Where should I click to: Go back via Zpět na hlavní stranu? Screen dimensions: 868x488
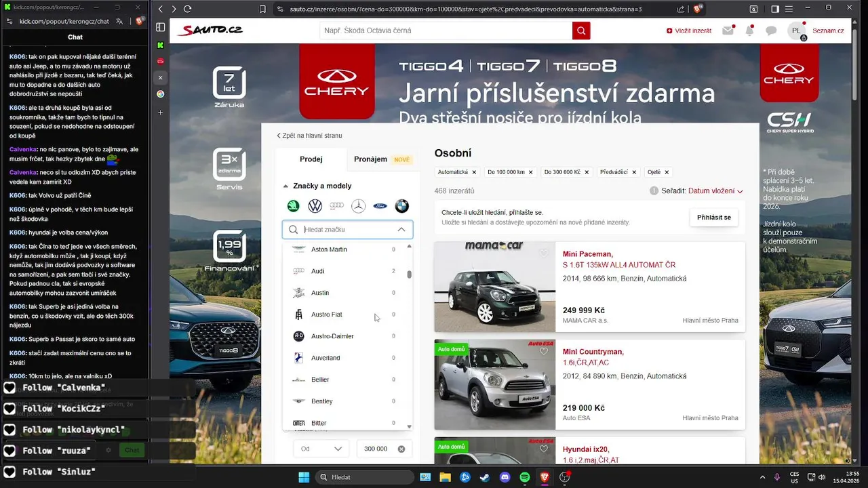309,136
